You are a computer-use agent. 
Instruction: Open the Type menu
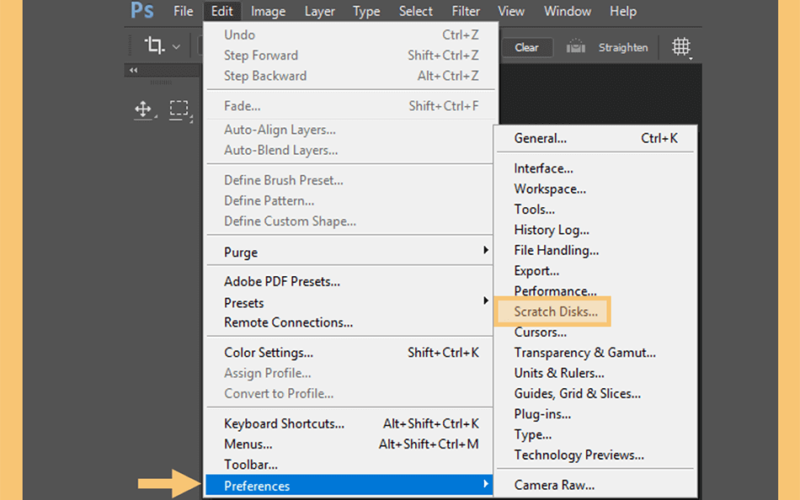click(x=366, y=11)
